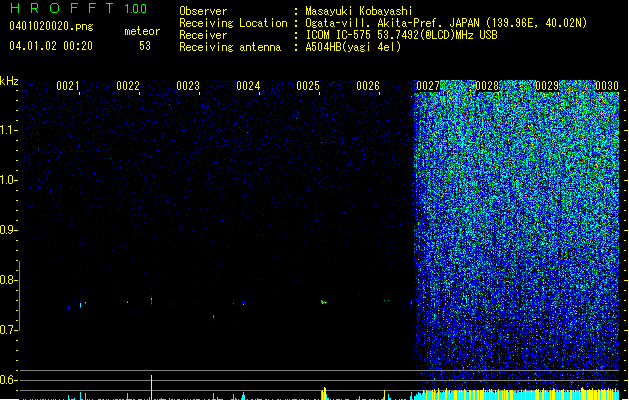Image resolution: width=629 pixels, height=400 pixels.
Task: Click the 0.9 kHz frequency label
Action: tap(8, 230)
